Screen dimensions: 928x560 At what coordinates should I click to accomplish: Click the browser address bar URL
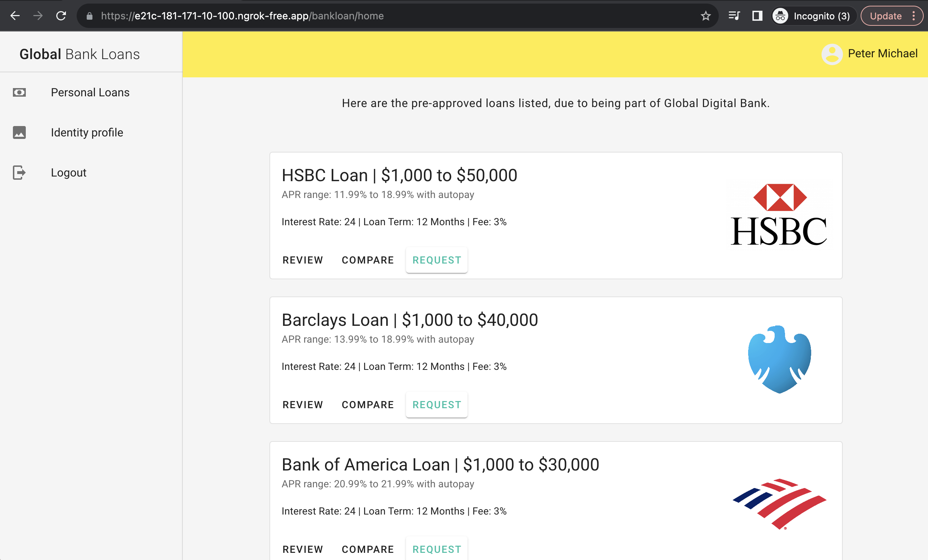point(242,16)
